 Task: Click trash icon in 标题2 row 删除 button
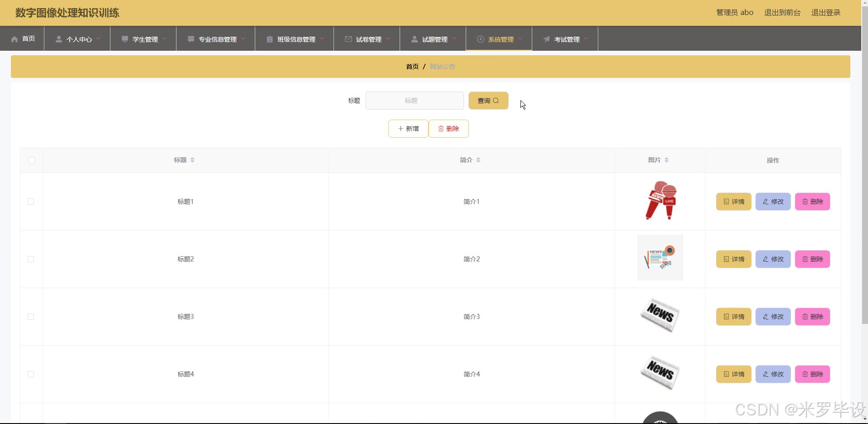pos(805,259)
